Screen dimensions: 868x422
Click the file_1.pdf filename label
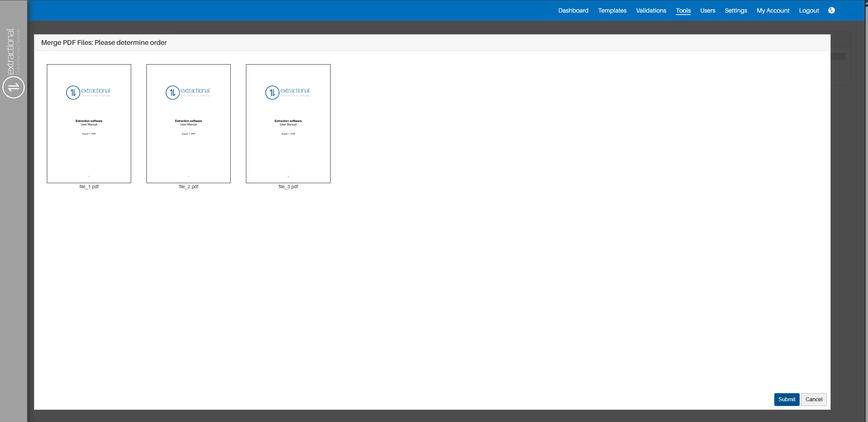[x=89, y=187]
